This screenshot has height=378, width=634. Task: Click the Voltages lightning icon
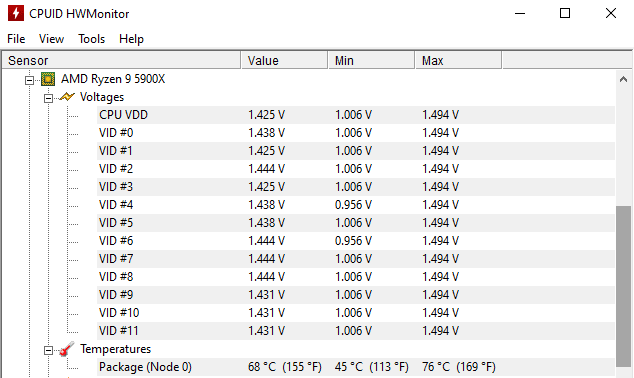(x=67, y=97)
